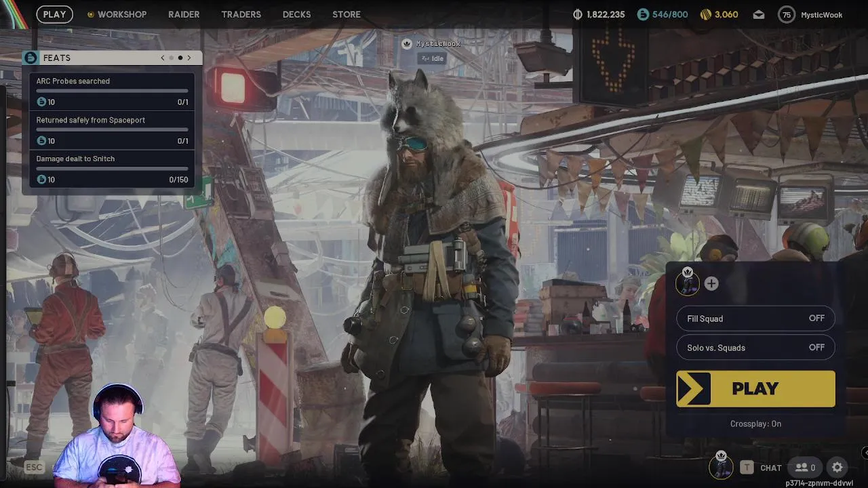The width and height of the screenshot is (868, 488).
Task: Click the ESC key hint
Action: click(x=34, y=467)
